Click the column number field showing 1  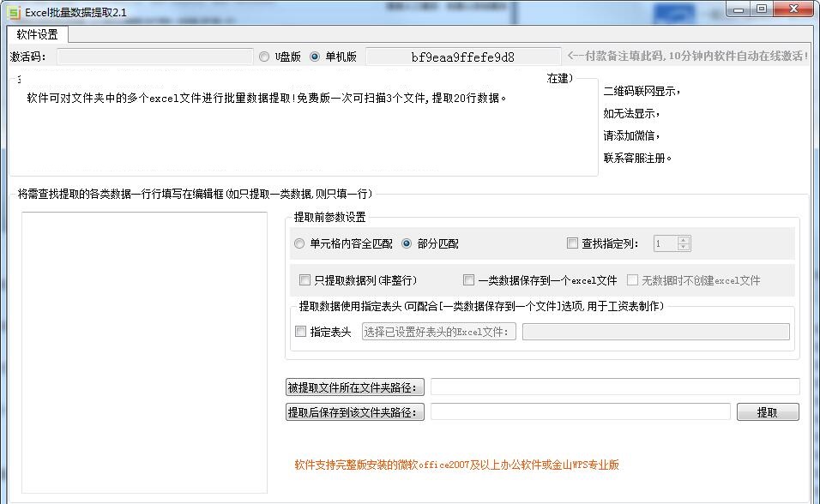tap(666, 243)
